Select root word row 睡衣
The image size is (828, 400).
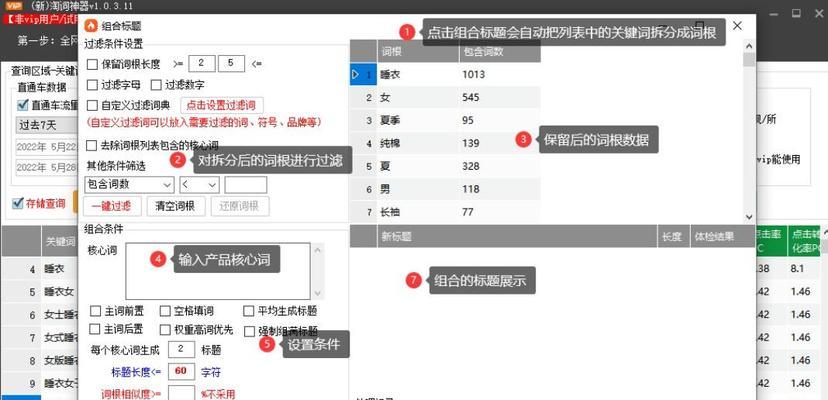point(445,75)
